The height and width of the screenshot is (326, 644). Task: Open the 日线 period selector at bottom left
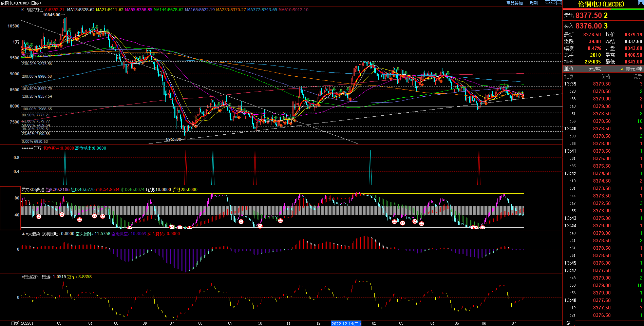(x=15, y=323)
